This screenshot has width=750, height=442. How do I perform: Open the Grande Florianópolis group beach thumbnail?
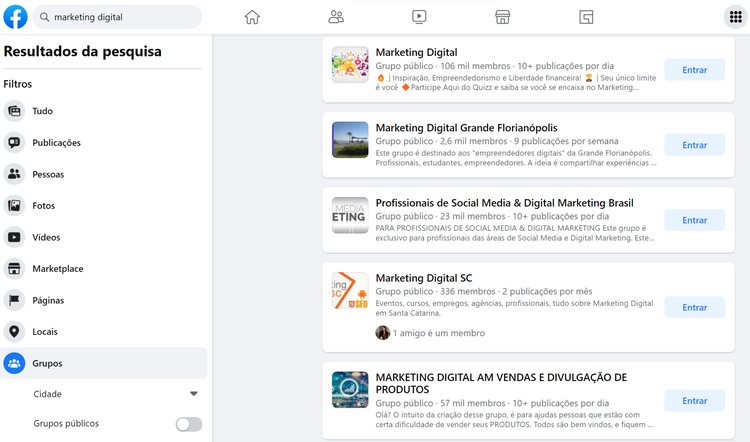click(x=350, y=140)
